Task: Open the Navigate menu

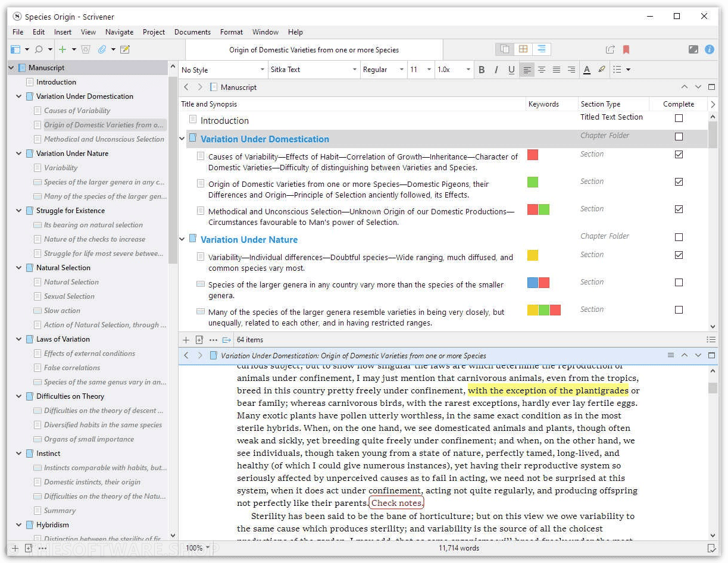Action: click(x=119, y=32)
